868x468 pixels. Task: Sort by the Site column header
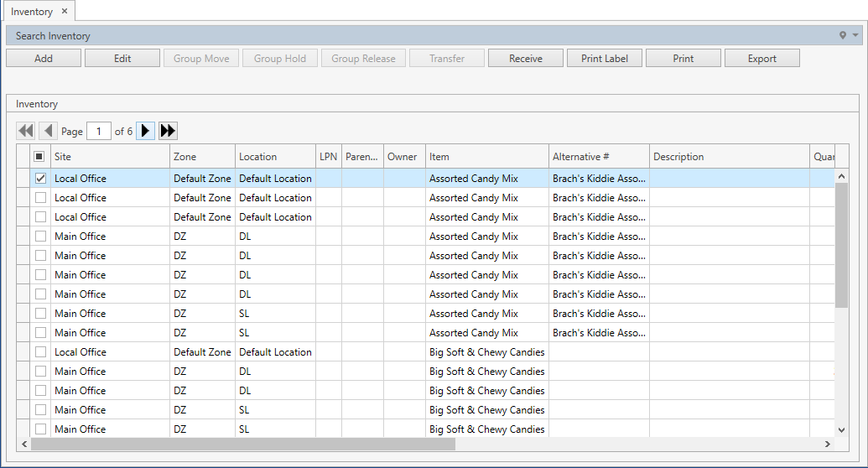coord(109,157)
